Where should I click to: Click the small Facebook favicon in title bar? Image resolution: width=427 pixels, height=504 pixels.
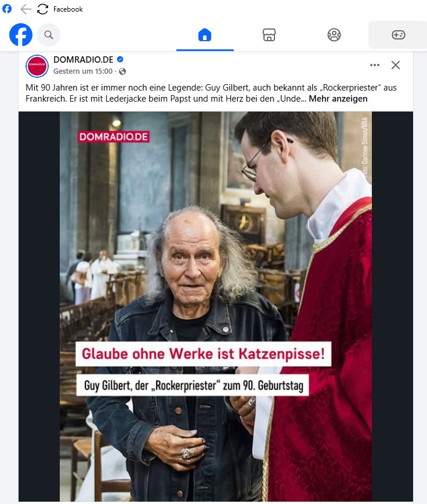pyautogui.click(x=7, y=9)
